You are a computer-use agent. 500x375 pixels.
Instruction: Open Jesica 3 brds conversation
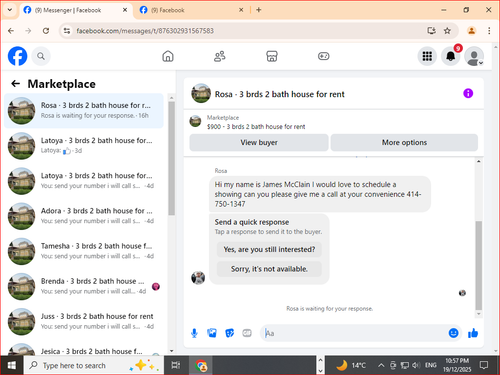click(84, 349)
